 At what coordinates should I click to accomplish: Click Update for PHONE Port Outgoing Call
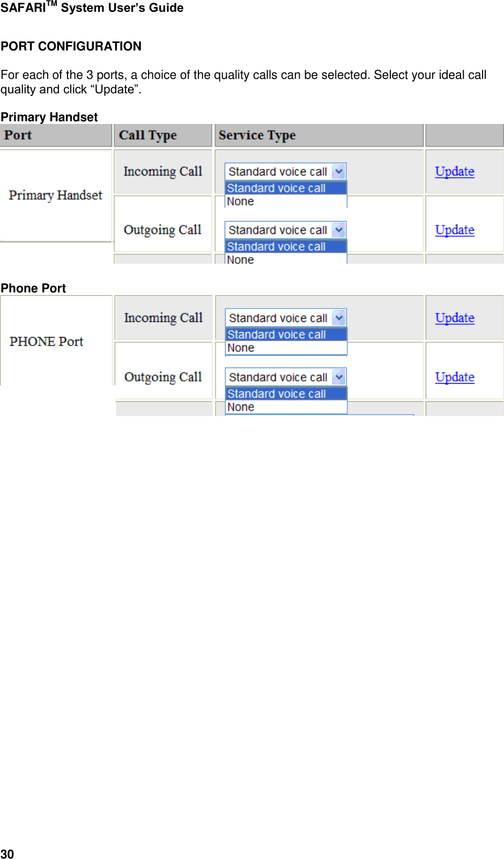pos(454,377)
